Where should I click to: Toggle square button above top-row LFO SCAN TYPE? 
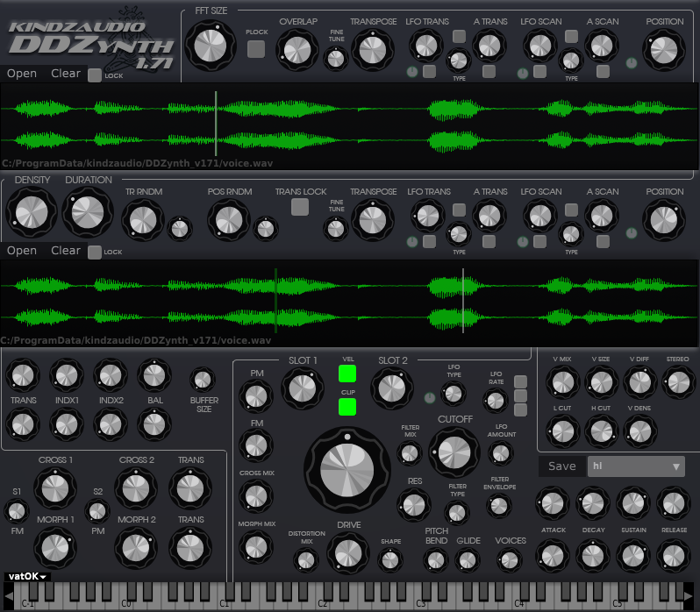[x=571, y=36]
